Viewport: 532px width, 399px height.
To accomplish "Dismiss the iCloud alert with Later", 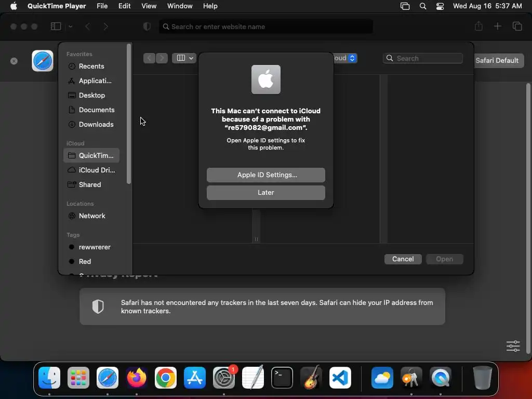I will coord(265,192).
